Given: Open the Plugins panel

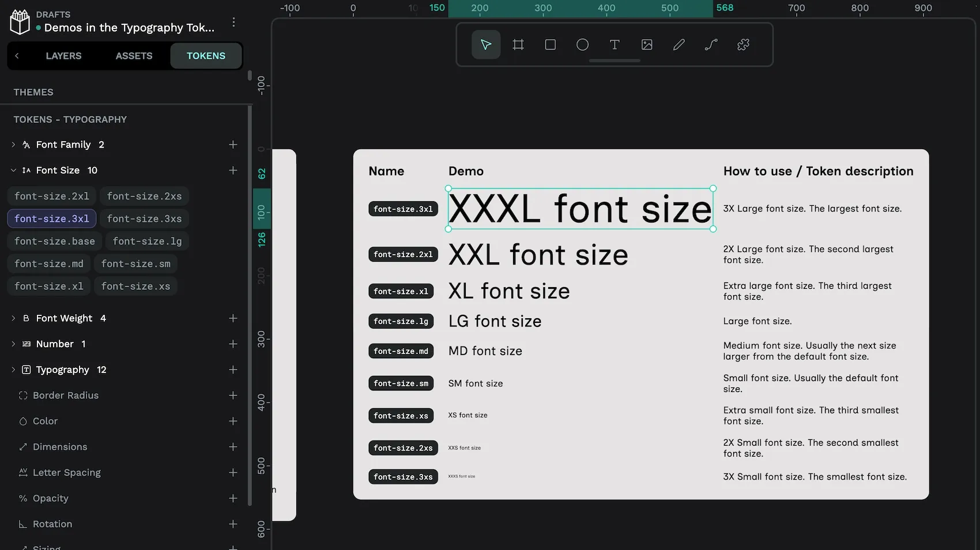Looking at the screenshot, I should coord(742,44).
